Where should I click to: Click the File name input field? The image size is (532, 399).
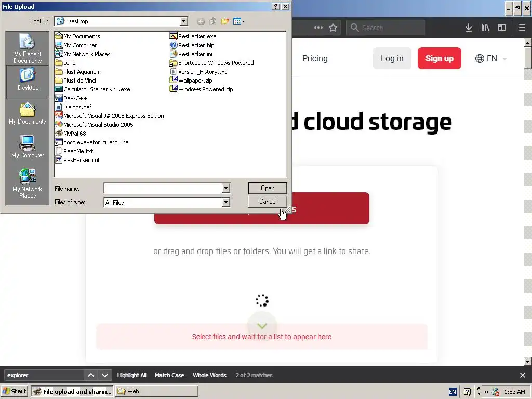163,188
